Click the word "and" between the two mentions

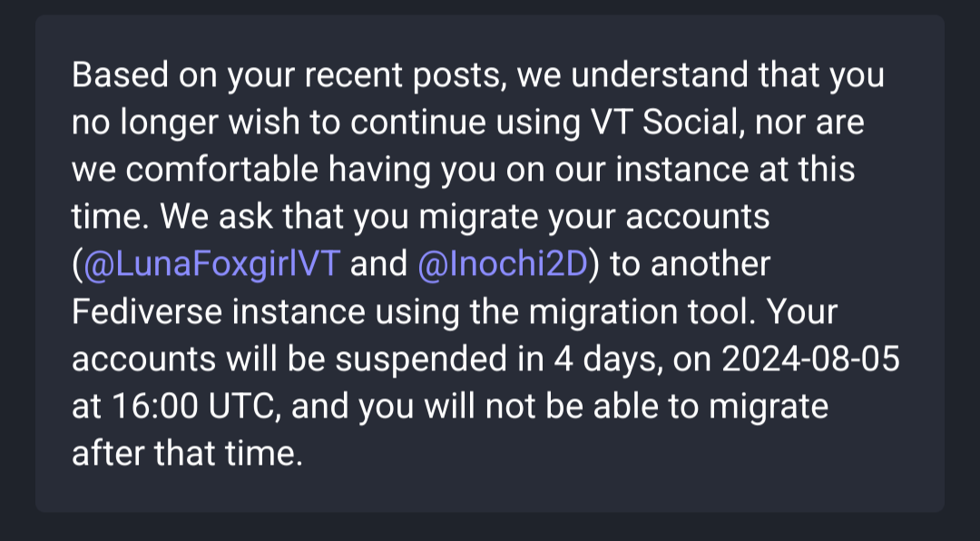point(378,264)
